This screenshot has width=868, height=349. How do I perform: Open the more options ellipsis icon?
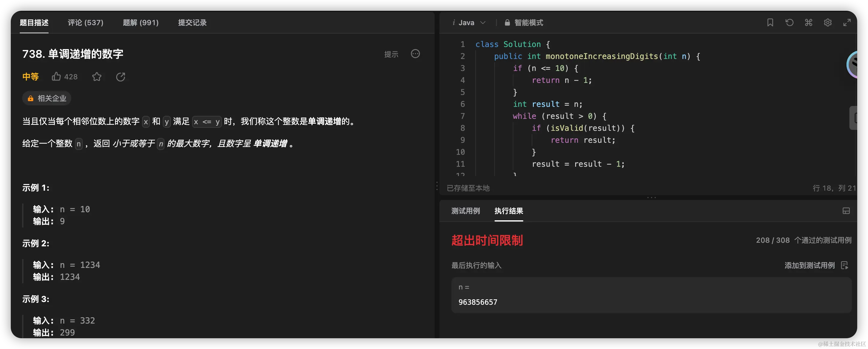[x=415, y=54]
